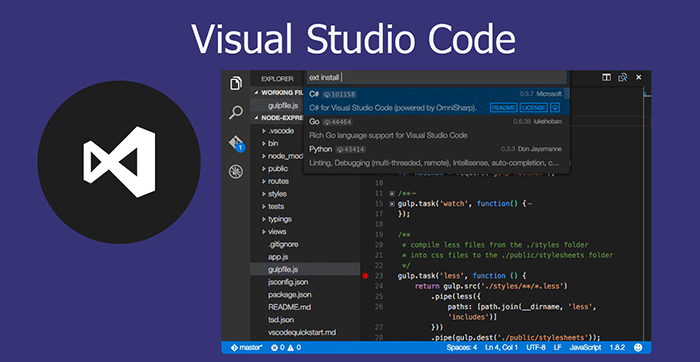Click the 'ext install' command input box
The width and height of the screenshot is (700, 362).
pos(437,78)
